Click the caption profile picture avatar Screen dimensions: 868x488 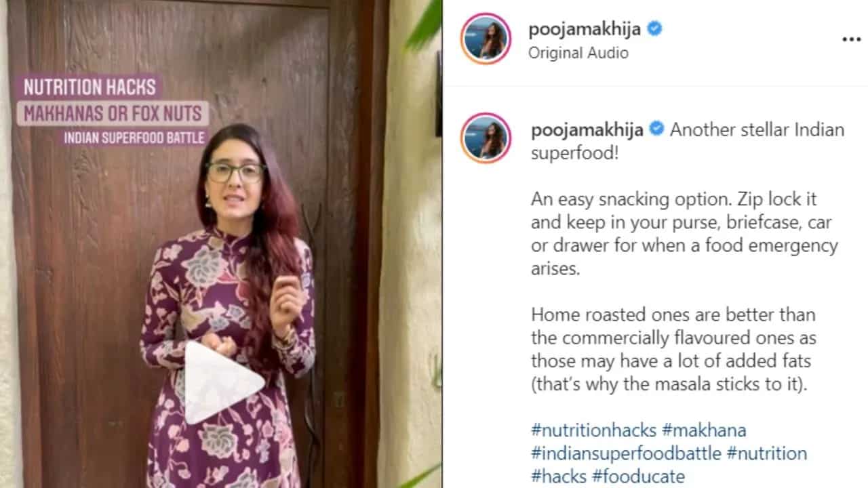[x=486, y=138]
